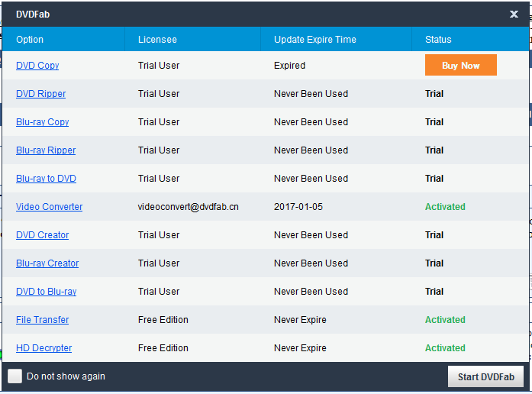Click the File Transfer link

pyautogui.click(x=42, y=320)
